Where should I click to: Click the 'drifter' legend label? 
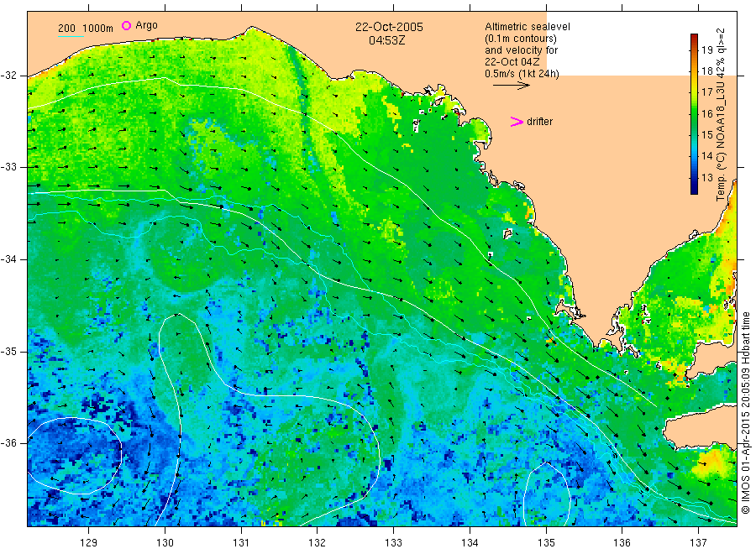(539, 122)
